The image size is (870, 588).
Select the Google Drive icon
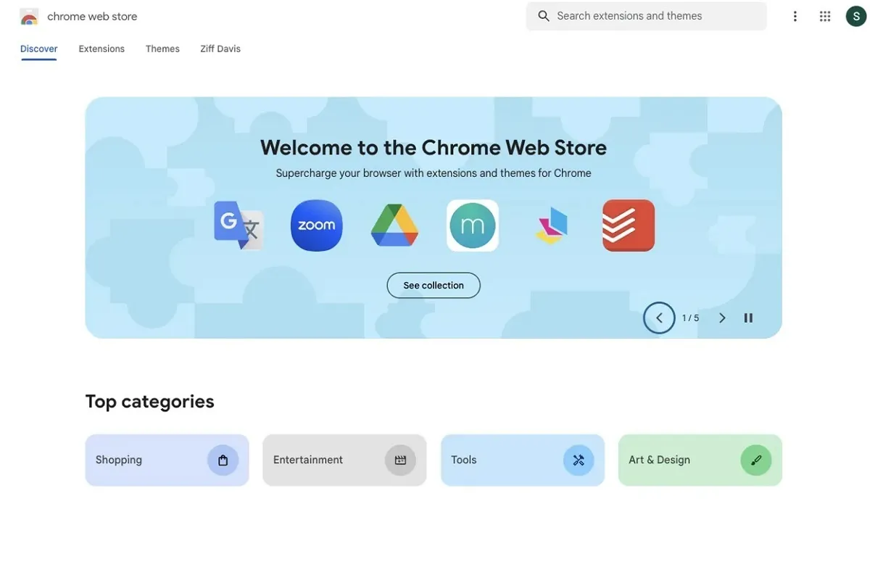pyautogui.click(x=394, y=225)
